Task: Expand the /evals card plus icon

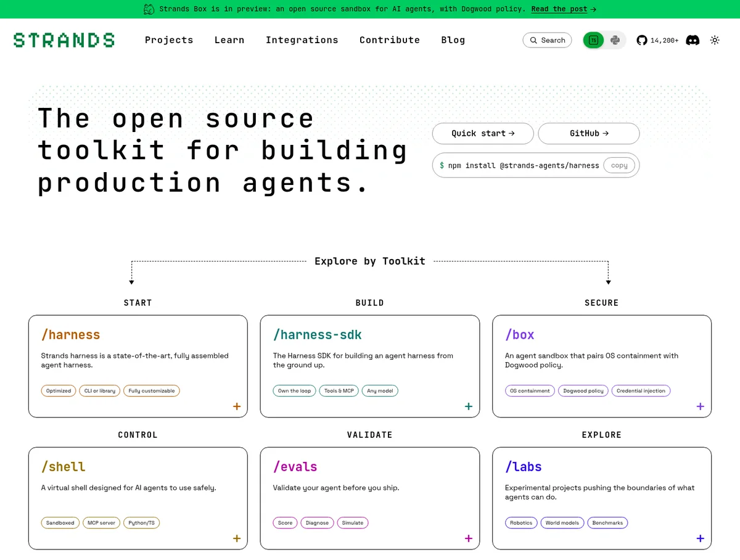Action: click(x=469, y=538)
